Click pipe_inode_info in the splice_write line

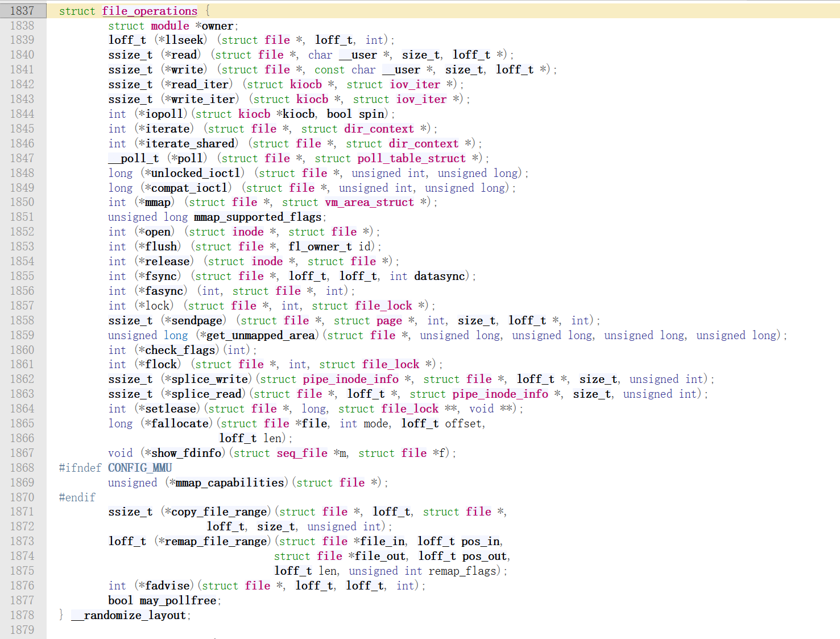click(350, 379)
